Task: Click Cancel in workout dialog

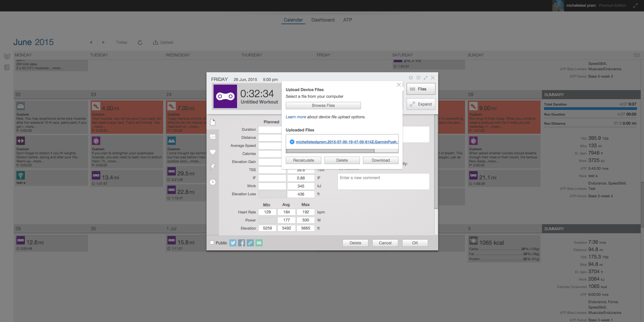Action: coord(385,243)
